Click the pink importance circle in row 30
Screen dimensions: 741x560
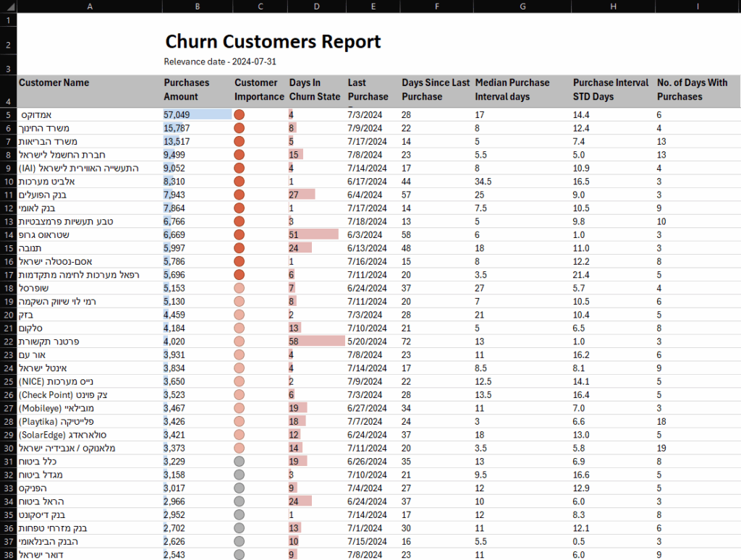[240, 448]
